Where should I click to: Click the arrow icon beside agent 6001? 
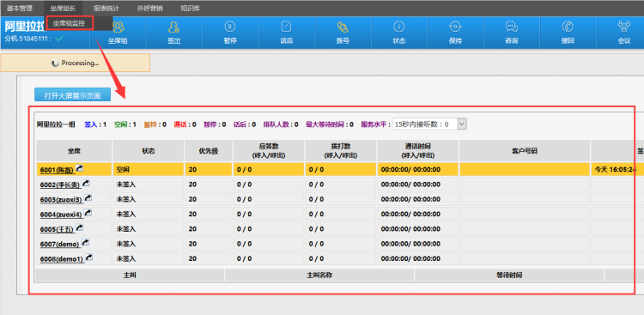(79, 167)
